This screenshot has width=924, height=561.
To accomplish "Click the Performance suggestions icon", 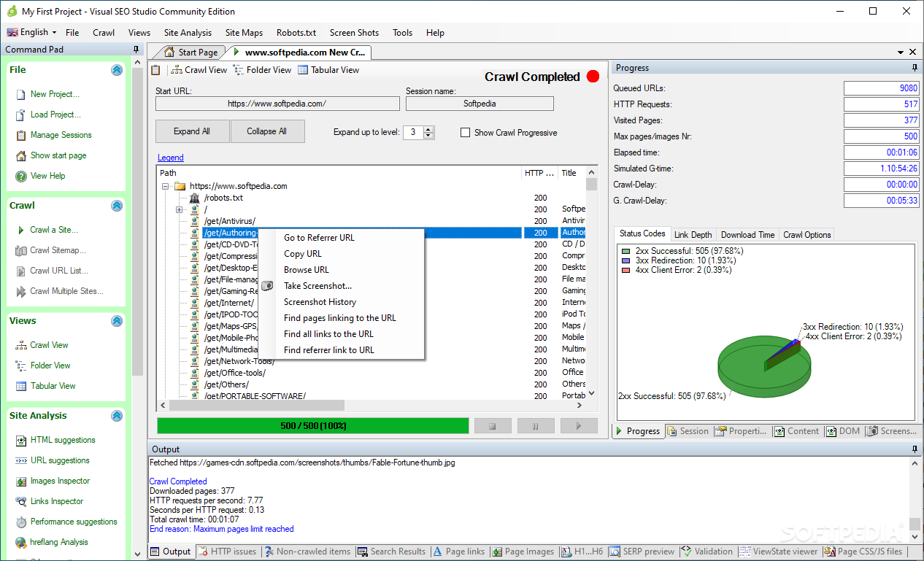I will click(20, 522).
